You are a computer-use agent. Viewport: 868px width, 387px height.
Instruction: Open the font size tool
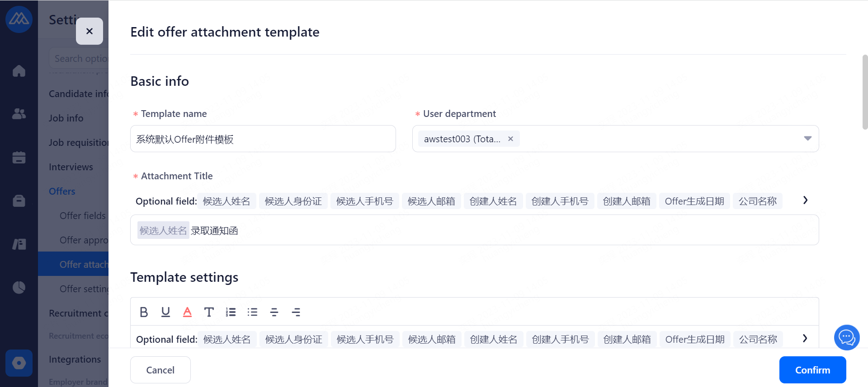coord(209,312)
